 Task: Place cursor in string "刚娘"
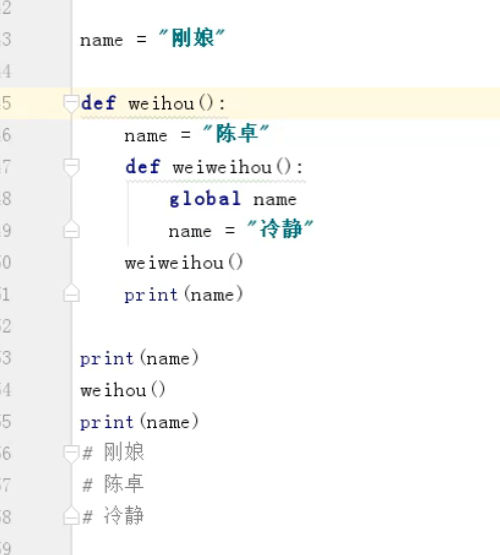click(x=192, y=38)
